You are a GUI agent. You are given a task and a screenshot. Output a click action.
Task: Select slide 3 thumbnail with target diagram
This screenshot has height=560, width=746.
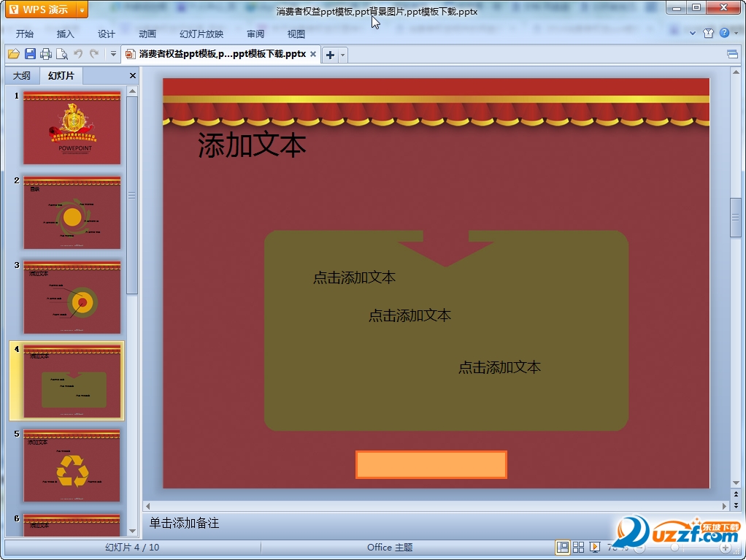pyautogui.click(x=72, y=297)
